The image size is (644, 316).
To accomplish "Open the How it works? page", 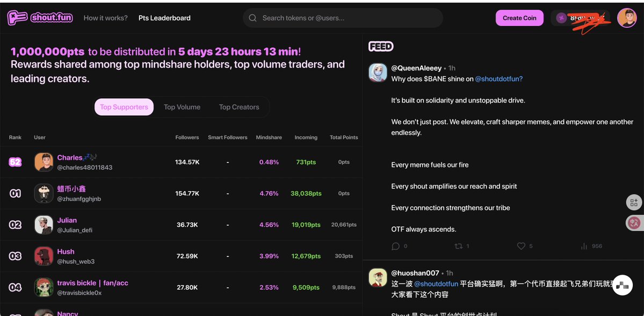I will [106, 18].
